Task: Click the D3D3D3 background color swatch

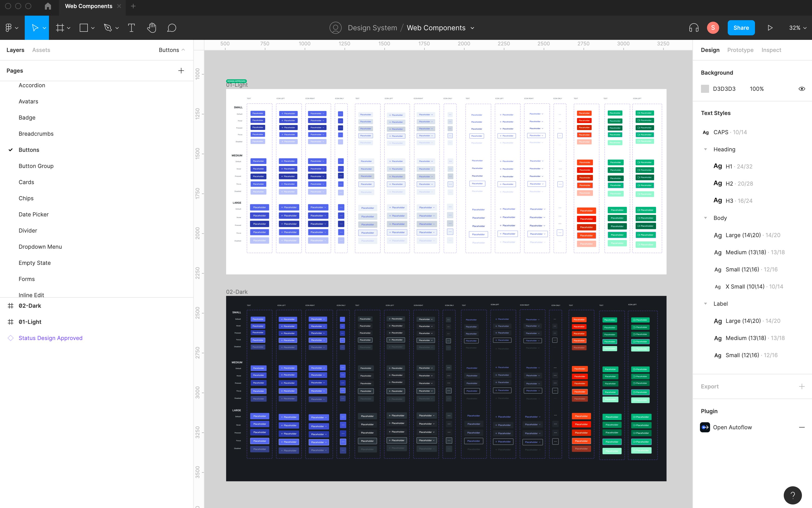Action: tap(705, 88)
